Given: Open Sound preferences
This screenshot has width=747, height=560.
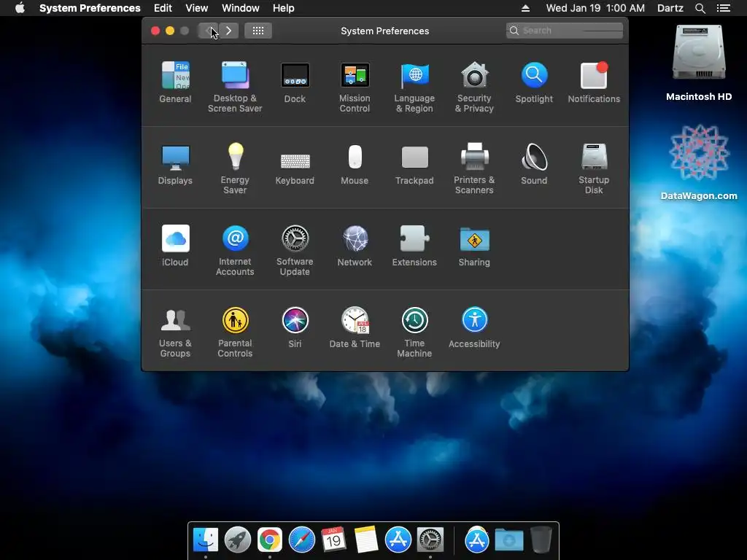Looking at the screenshot, I should pyautogui.click(x=534, y=164).
